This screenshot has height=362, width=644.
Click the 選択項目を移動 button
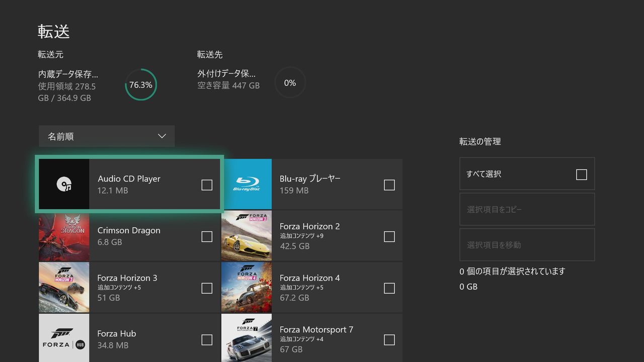pyautogui.click(x=527, y=245)
